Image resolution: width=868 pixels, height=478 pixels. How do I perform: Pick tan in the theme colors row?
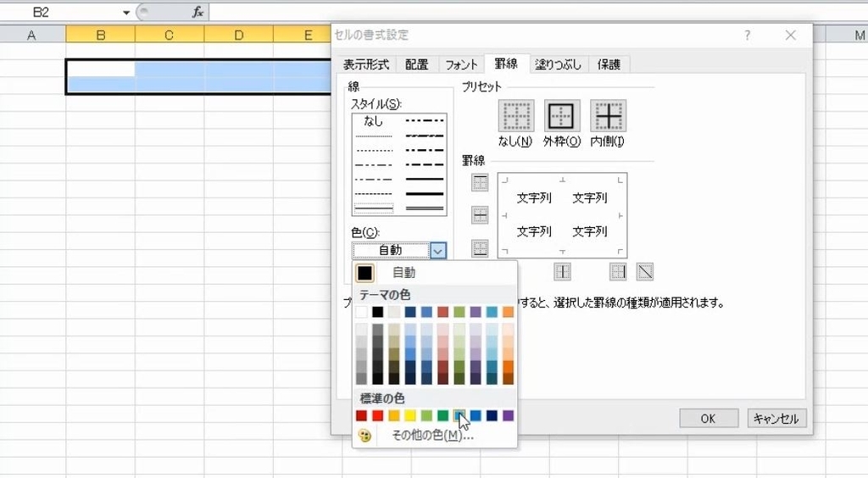point(393,312)
